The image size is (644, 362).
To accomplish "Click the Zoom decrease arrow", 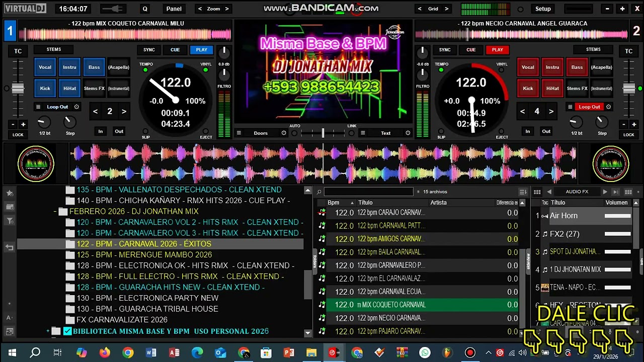I will pyautogui.click(x=200, y=9).
